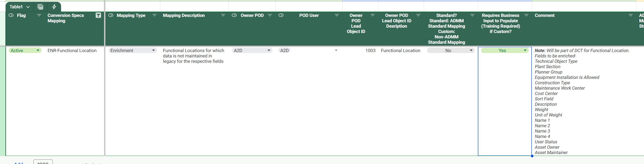The image size is (644, 164).
Task: Open filter icon for Owner POD Lead Object ID
Action: (x=372, y=16)
